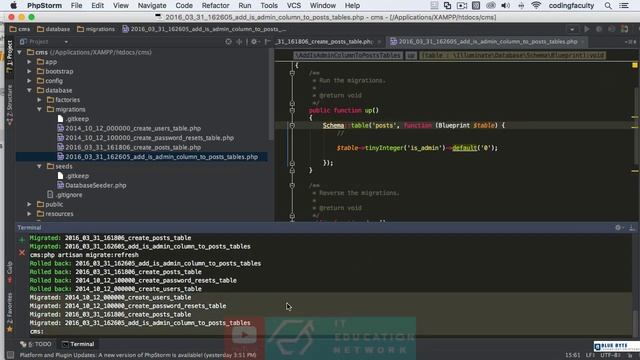
Task: Close the terminal session with the red X
Action: 22,253
